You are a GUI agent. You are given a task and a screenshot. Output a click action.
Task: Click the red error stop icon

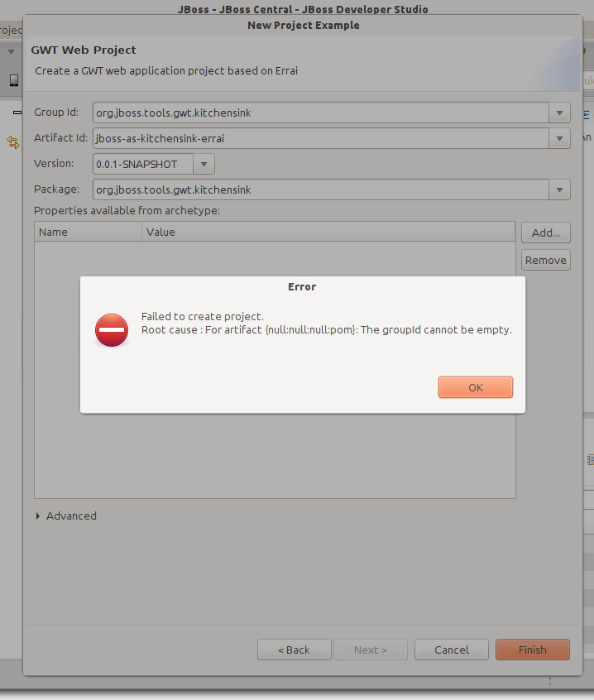tap(112, 330)
